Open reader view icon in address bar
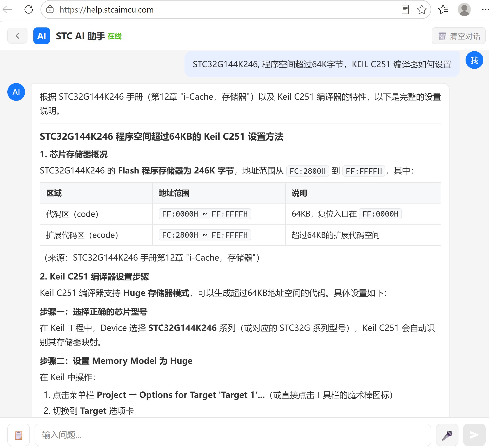 tap(405, 10)
